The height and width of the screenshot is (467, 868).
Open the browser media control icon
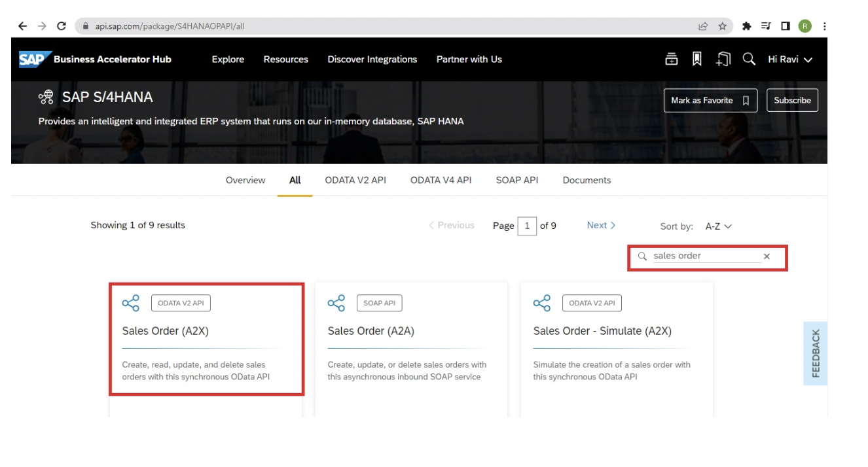[766, 26]
